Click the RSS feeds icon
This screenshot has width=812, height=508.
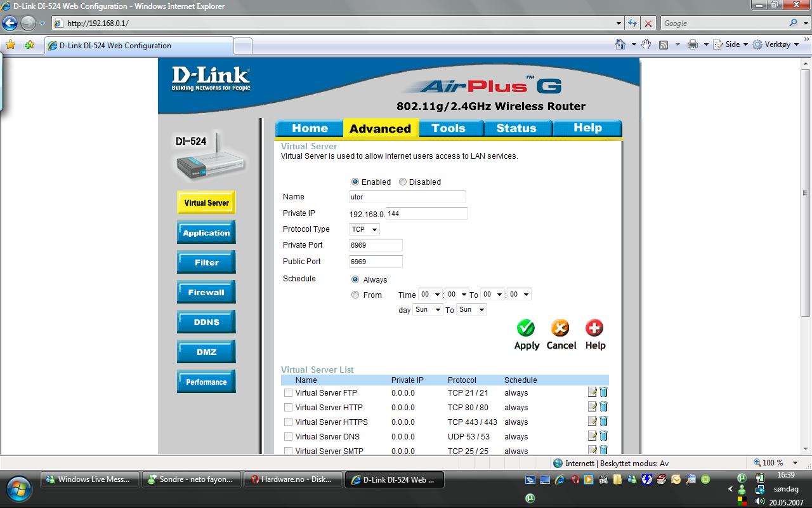tap(664, 44)
